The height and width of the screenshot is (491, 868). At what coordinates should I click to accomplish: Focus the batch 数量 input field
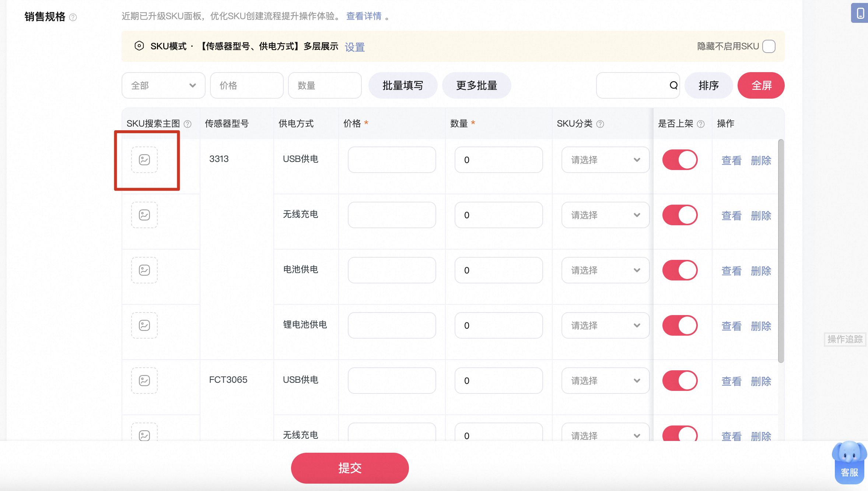(x=325, y=85)
